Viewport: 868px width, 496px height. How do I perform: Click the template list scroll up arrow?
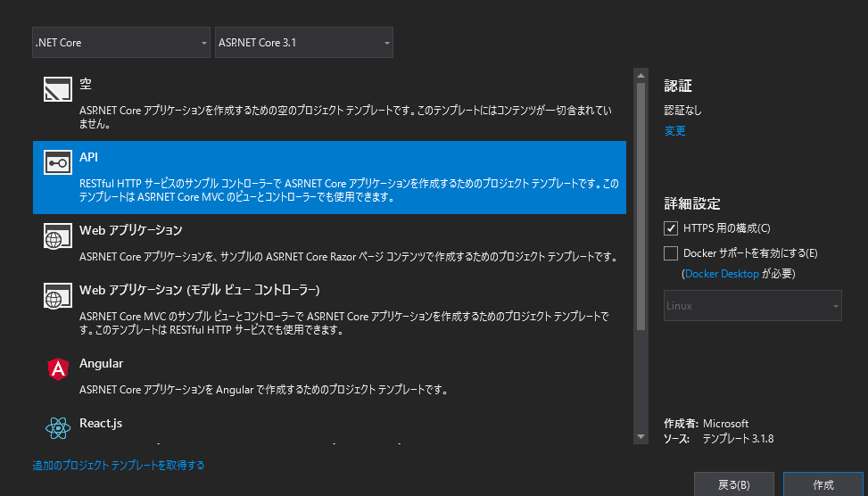641,75
